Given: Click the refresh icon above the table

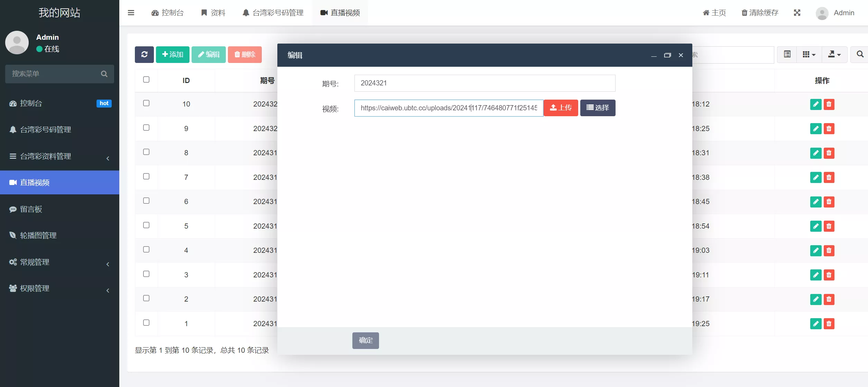Looking at the screenshot, I should pos(144,54).
